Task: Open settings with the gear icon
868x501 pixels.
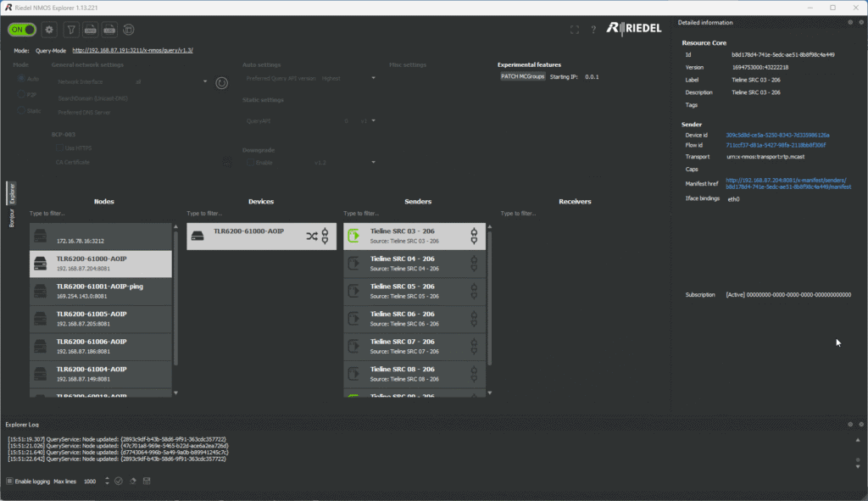Action: pyautogui.click(x=49, y=30)
